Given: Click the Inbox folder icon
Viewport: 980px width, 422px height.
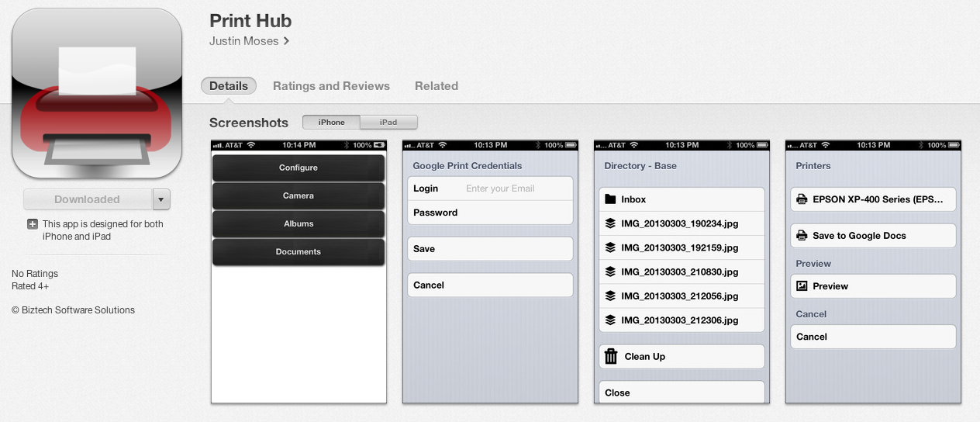Looking at the screenshot, I should [x=610, y=199].
